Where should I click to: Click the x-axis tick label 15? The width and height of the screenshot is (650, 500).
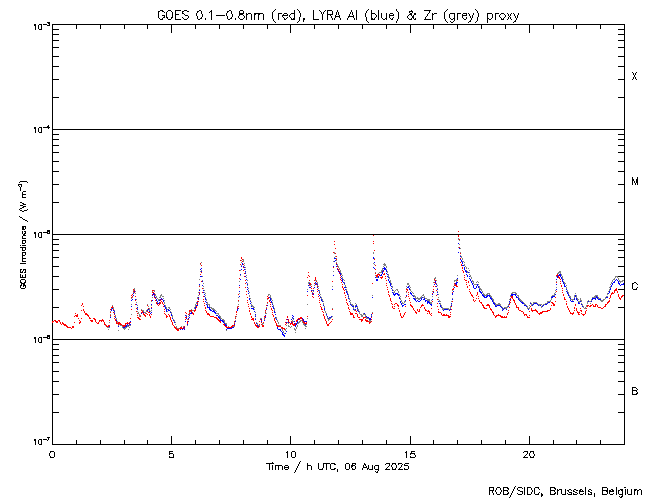tap(409, 454)
